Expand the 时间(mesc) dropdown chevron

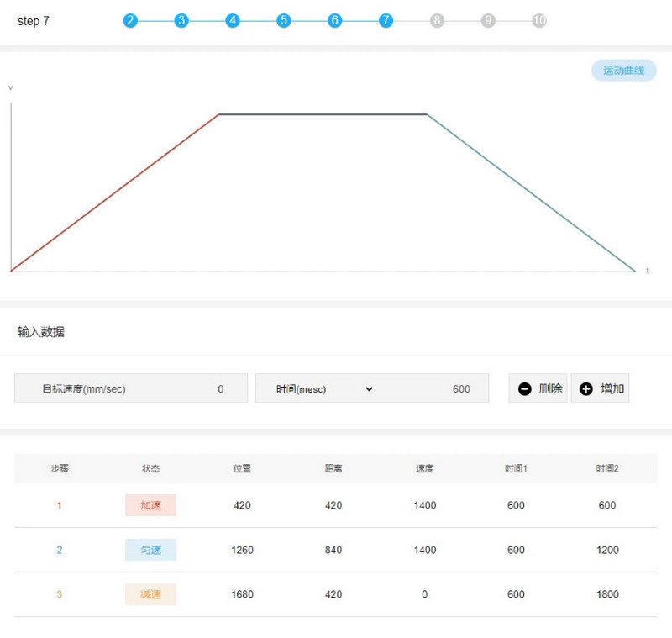(x=369, y=389)
